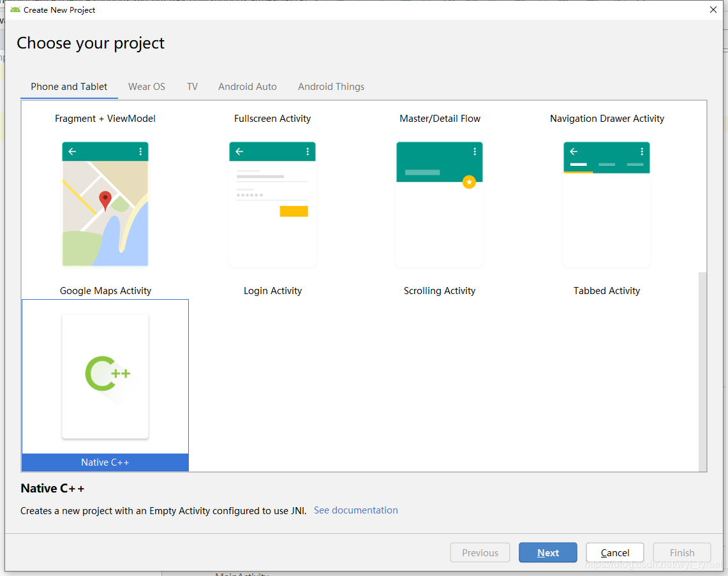The height and width of the screenshot is (576, 728).
Task: Click the star FAB in Scrolling Activity preview
Action: tap(469, 182)
